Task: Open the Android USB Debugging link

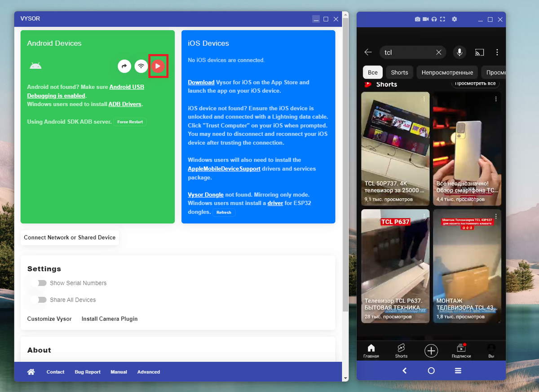Action: [85, 91]
